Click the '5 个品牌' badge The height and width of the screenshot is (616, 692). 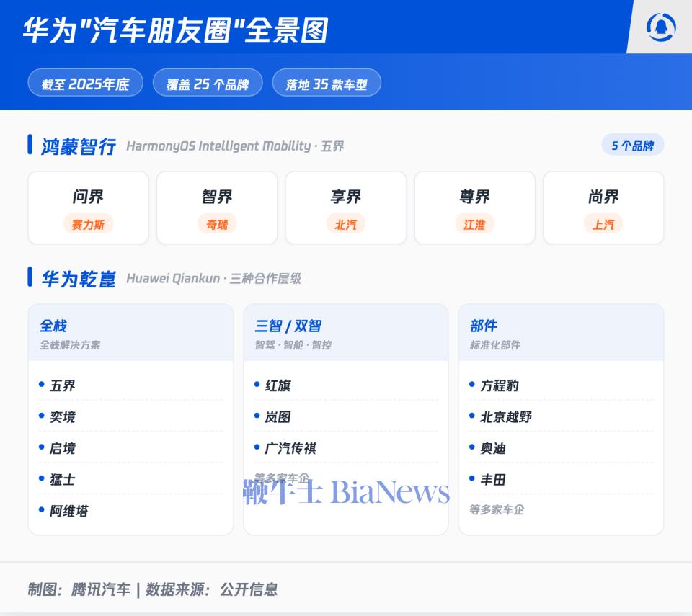tap(632, 145)
